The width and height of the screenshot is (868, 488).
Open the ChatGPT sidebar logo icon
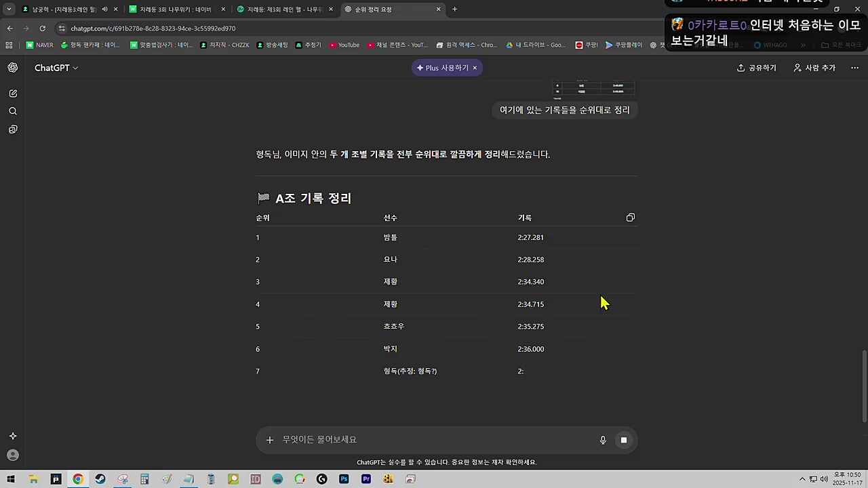pyautogui.click(x=13, y=67)
